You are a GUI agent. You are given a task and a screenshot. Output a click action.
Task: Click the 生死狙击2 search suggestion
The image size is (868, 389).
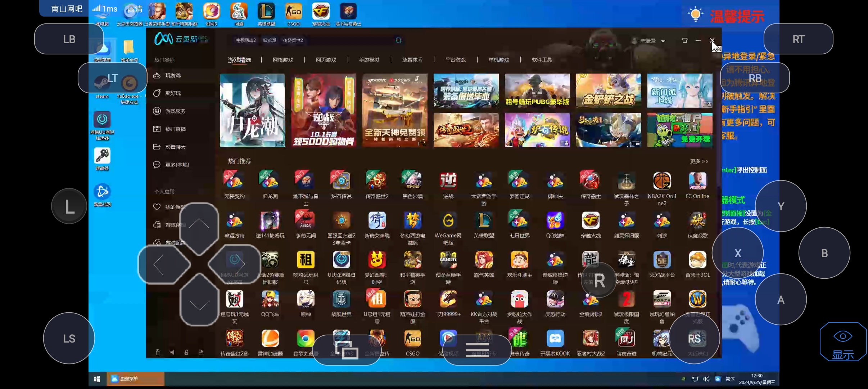[245, 40]
